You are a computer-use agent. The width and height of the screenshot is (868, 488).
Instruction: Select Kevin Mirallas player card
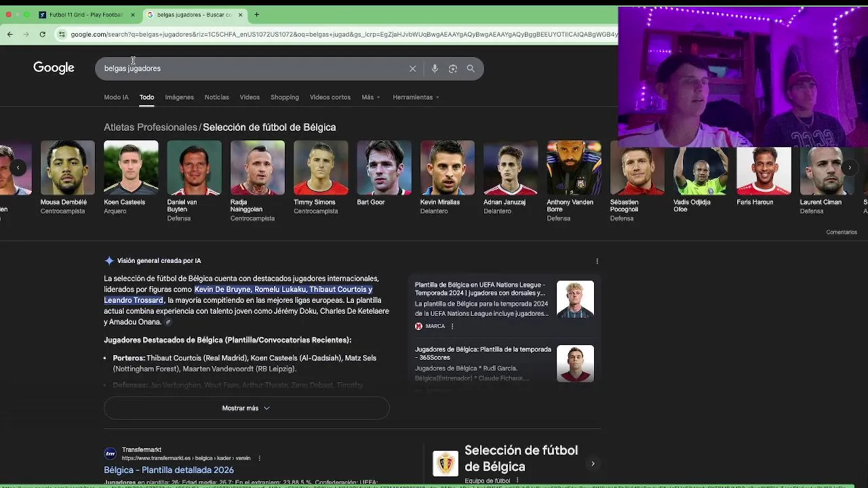[448, 178]
